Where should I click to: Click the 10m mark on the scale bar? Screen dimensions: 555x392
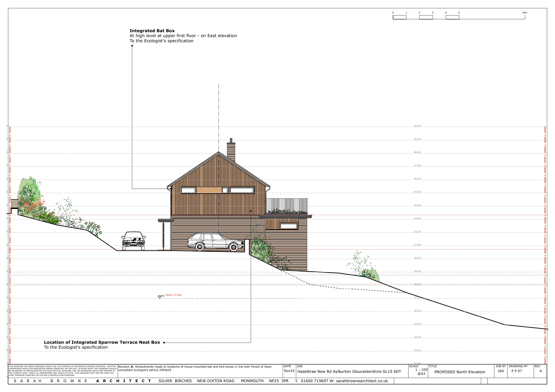coord(525,13)
